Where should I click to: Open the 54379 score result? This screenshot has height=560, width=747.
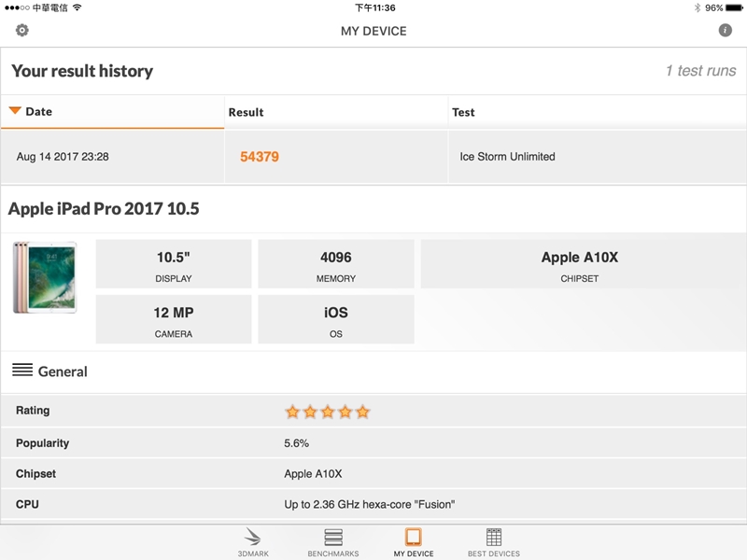point(260,157)
